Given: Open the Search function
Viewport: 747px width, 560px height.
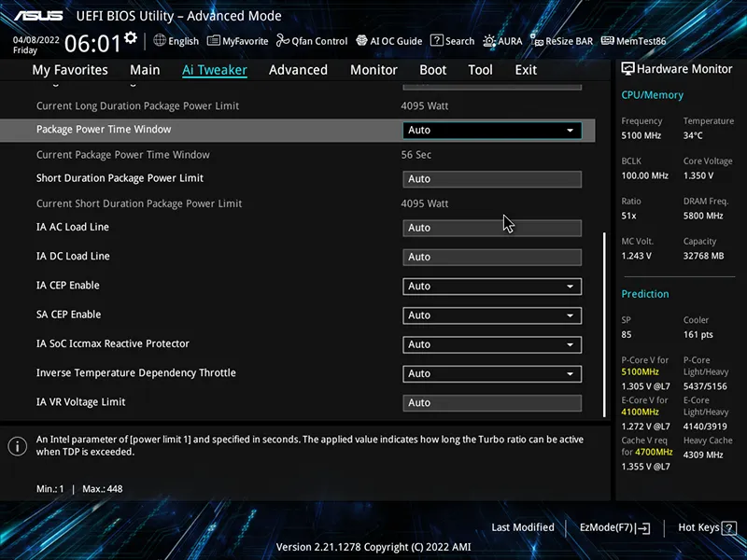Looking at the screenshot, I should [459, 41].
